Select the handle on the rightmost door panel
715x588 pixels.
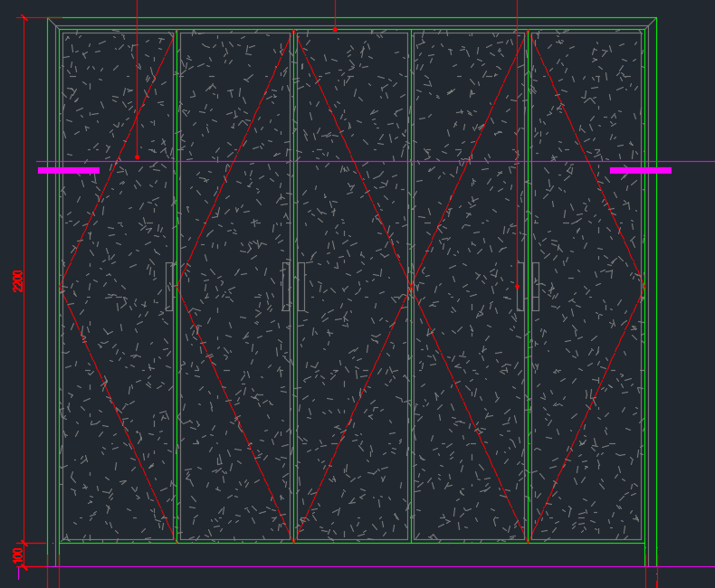click(536, 287)
